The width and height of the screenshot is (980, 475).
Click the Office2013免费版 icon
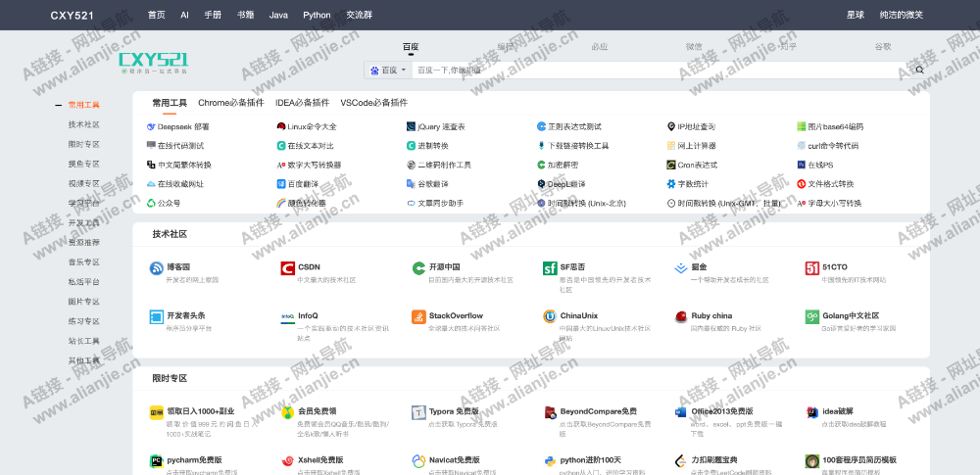pyautogui.click(x=681, y=412)
